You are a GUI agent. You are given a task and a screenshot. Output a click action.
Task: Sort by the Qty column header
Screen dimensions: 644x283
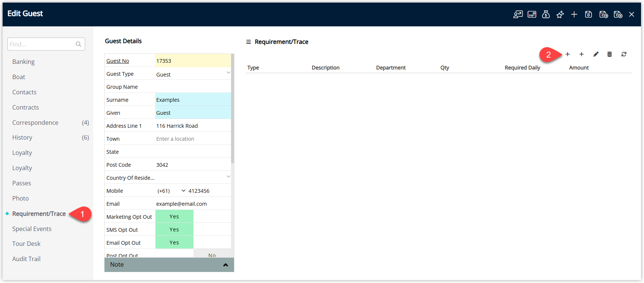click(x=445, y=68)
